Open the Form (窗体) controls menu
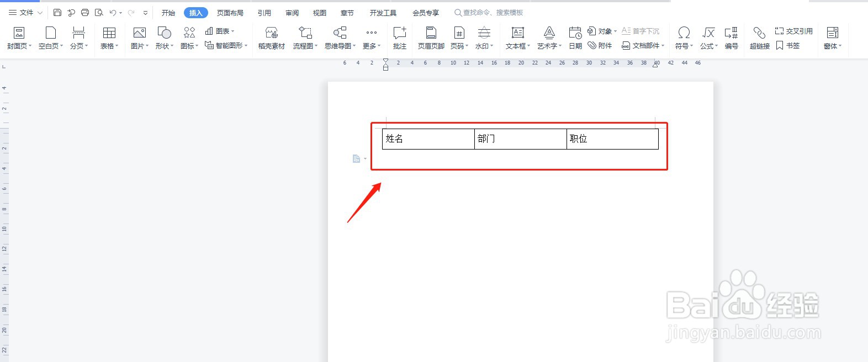This screenshot has height=362, width=868. click(x=833, y=38)
